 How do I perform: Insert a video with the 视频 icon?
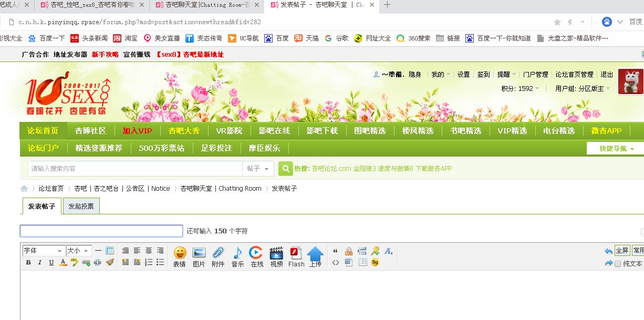pyautogui.click(x=276, y=257)
